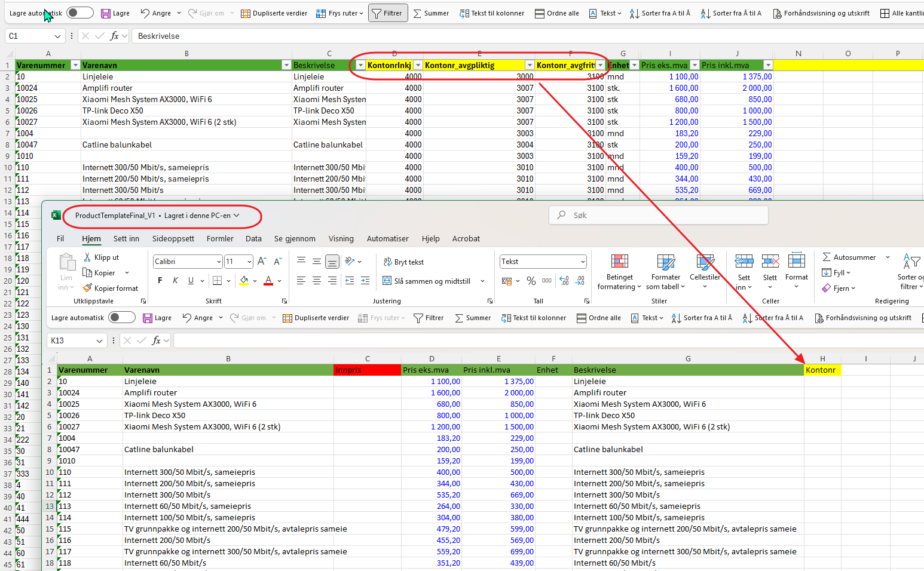Open the Sett inn ribbon tab

[126, 238]
